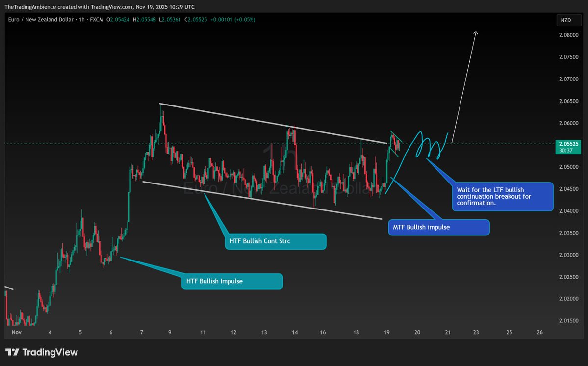This screenshot has width=588, height=366.
Task: Click the green live price marker 2.05525
Action: [x=568, y=143]
